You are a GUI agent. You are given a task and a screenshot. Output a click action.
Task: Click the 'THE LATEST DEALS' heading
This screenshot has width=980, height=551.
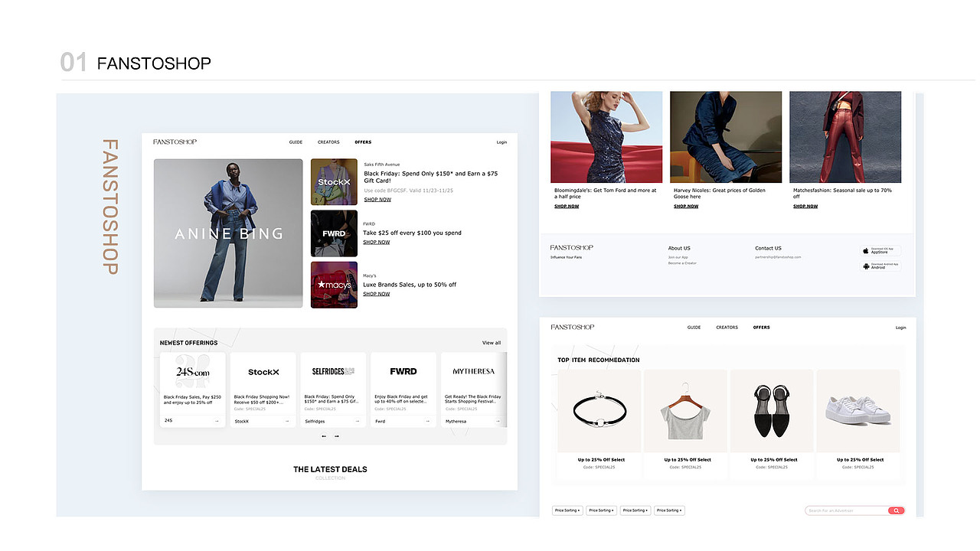coord(330,469)
